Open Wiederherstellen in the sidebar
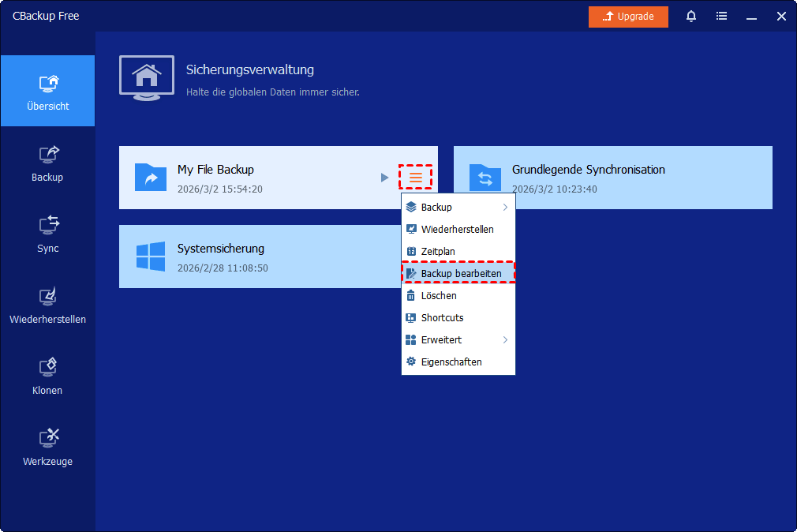This screenshot has height=532, width=797. click(x=47, y=305)
